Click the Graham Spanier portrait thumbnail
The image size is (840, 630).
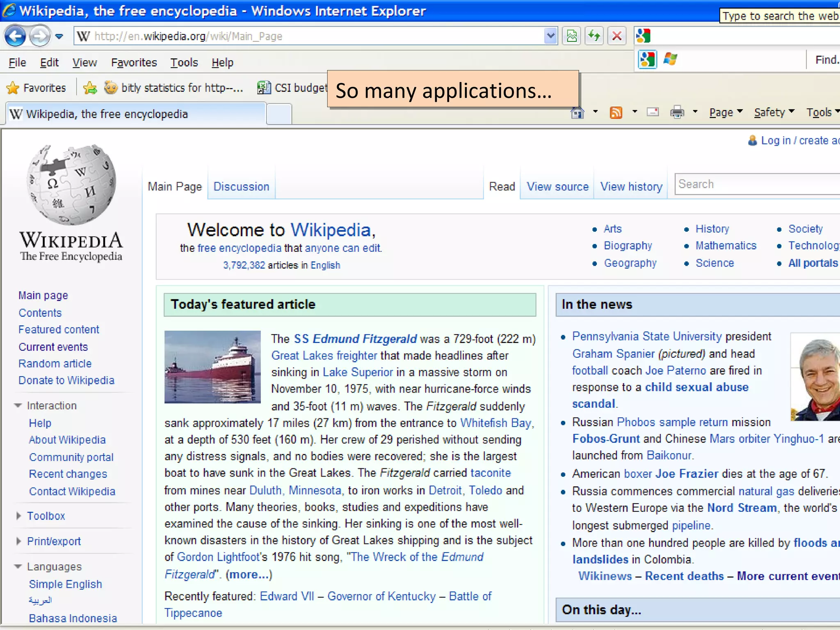coord(815,377)
